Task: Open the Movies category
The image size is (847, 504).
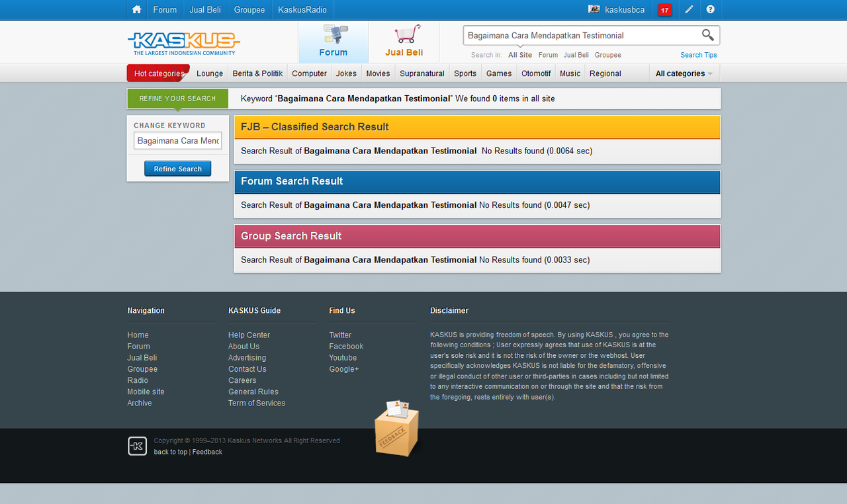Action: coord(378,73)
